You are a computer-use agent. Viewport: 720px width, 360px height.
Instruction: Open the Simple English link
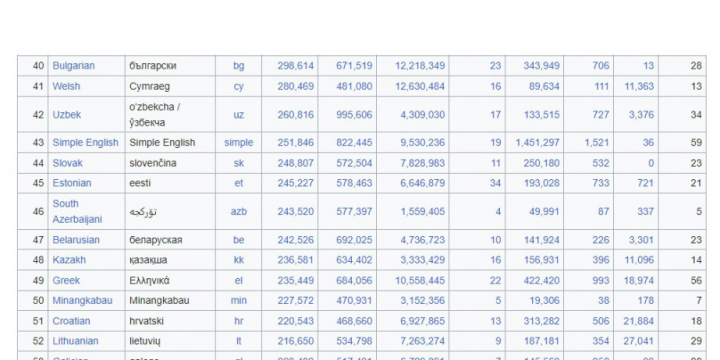tap(85, 143)
